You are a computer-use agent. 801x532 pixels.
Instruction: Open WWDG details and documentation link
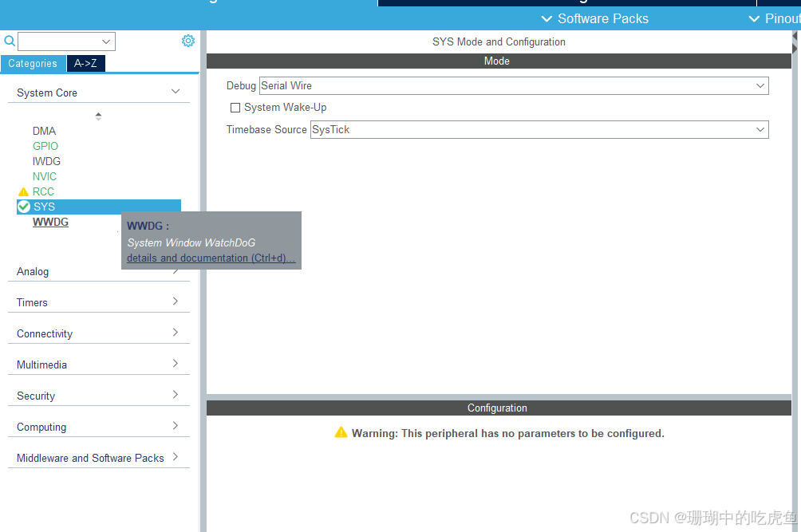pyautogui.click(x=211, y=258)
